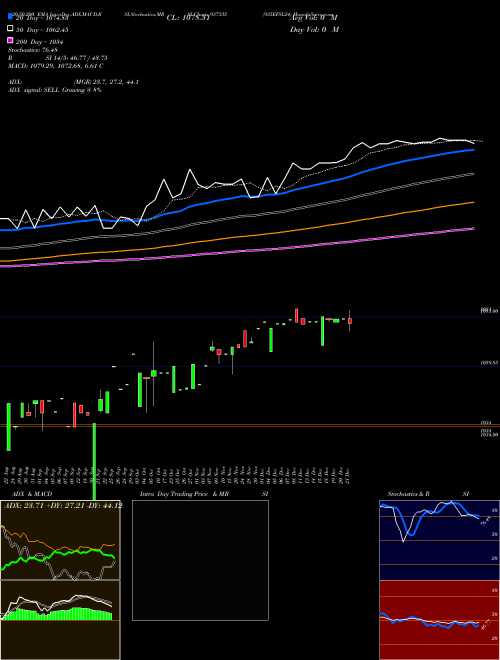500x660 pixels.
Task: Select the '200 Day = 1034' legend text
Action: (x=40, y=42)
